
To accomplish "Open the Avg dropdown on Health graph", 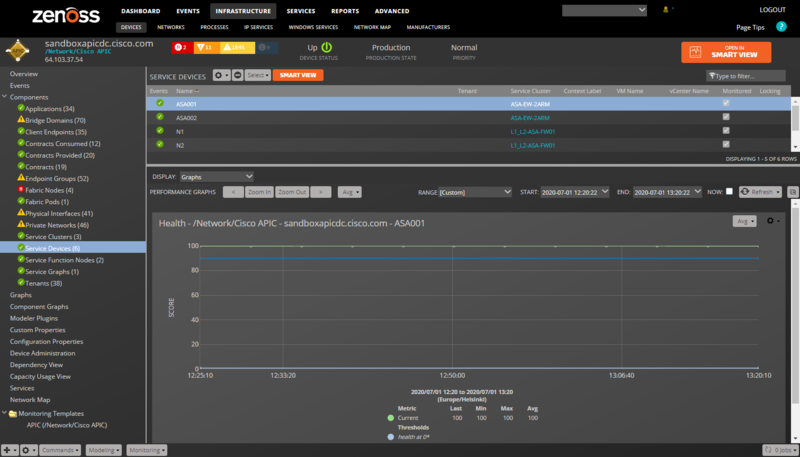I will tap(744, 221).
